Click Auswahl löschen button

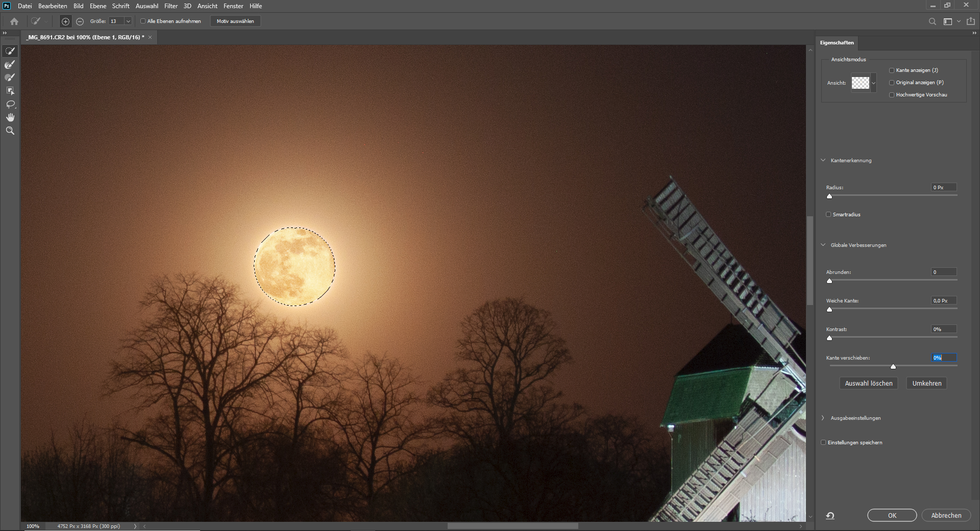pyautogui.click(x=869, y=384)
